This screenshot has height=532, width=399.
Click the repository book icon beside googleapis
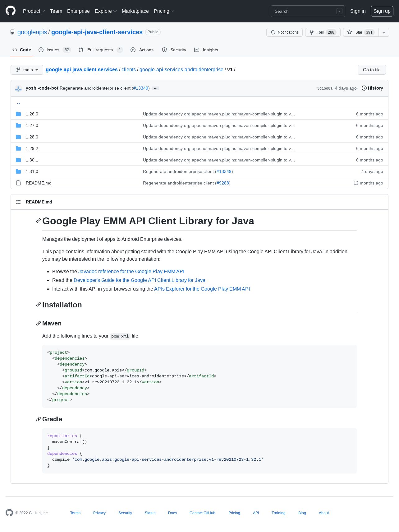(12, 32)
